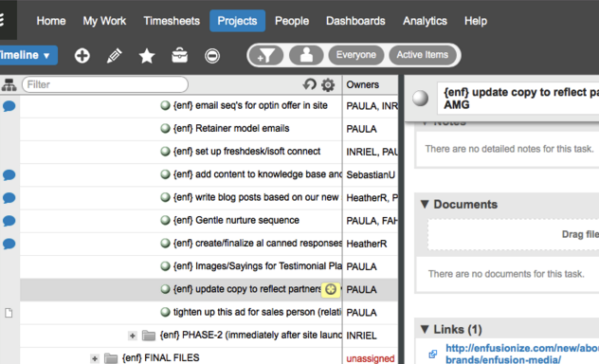Screen dimensions: 599x364
Task: Click the add filter funnel icon
Action: click(266, 55)
